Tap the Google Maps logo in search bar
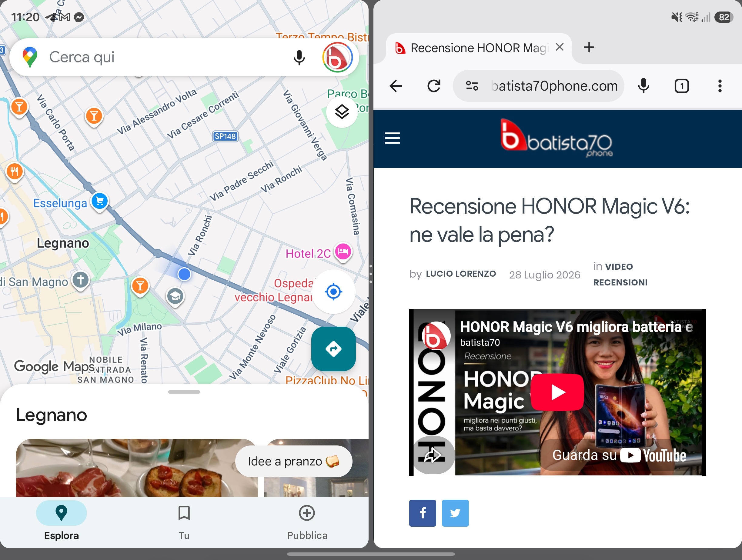 coord(30,57)
